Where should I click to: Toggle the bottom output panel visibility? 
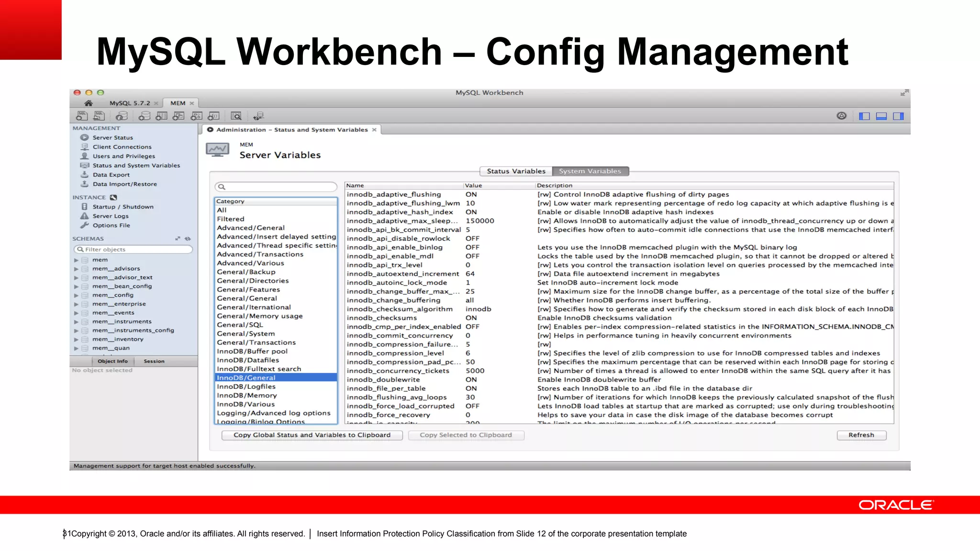click(x=881, y=116)
